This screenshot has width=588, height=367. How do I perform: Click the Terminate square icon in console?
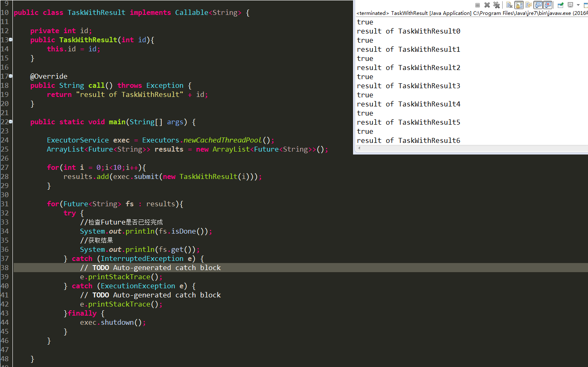click(477, 5)
